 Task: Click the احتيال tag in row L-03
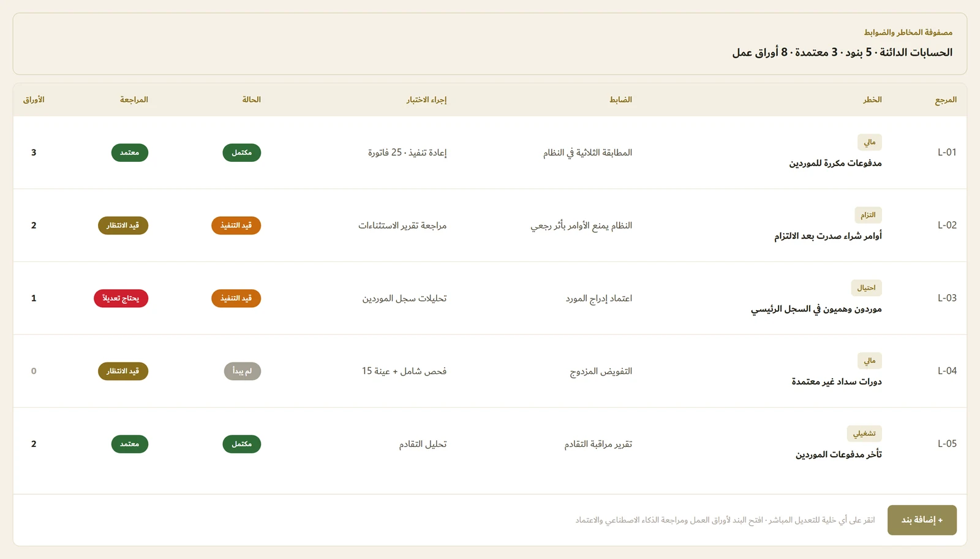click(x=866, y=288)
